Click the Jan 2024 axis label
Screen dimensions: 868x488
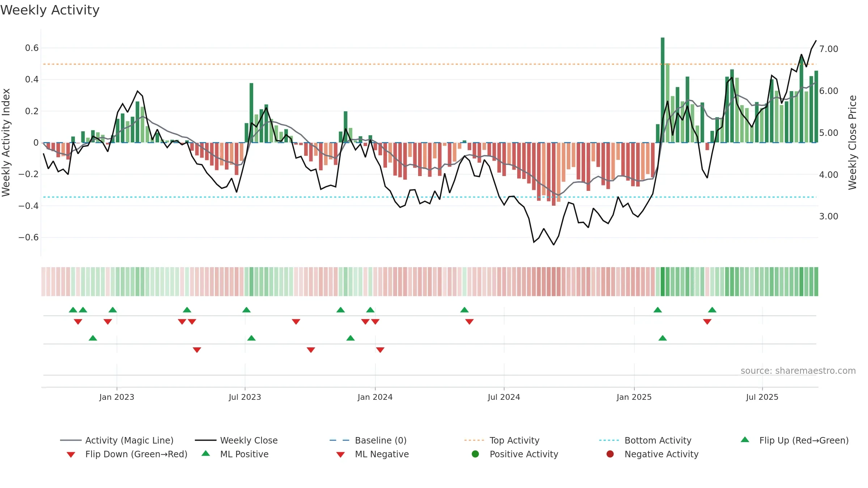(x=375, y=397)
